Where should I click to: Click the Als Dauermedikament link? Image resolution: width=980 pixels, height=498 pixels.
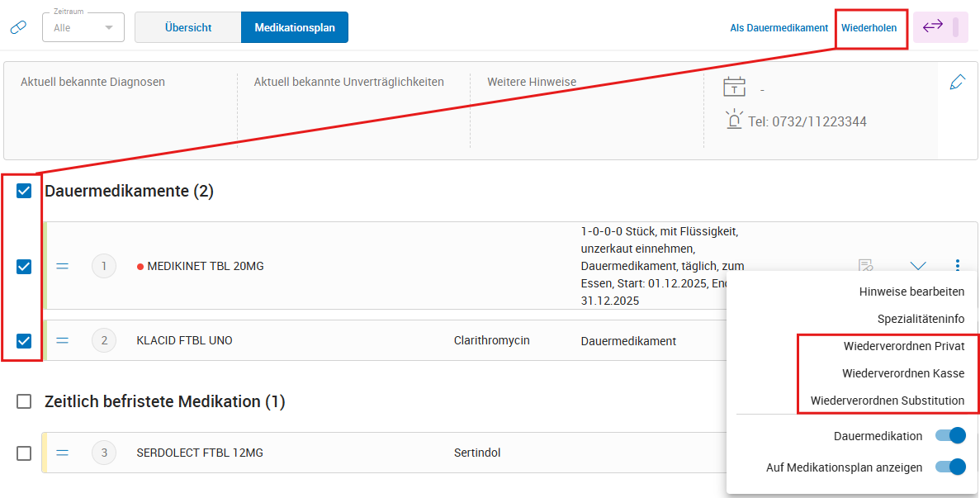click(x=779, y=27)
